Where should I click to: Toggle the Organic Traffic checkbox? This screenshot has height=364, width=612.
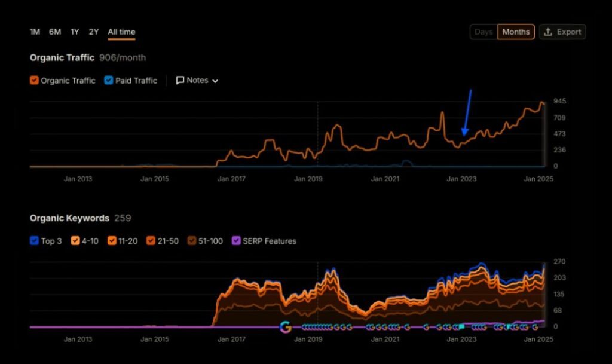click(x=34, y=81)
